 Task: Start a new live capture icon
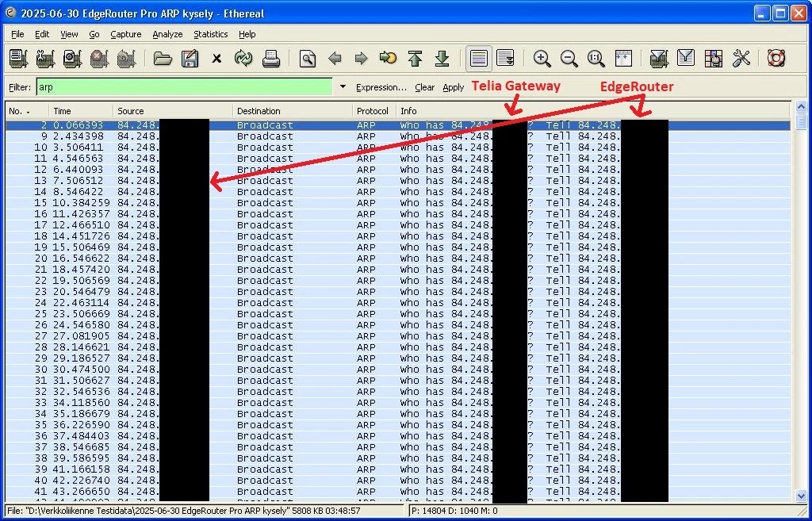pyautogui.click(x=72, y=59)
